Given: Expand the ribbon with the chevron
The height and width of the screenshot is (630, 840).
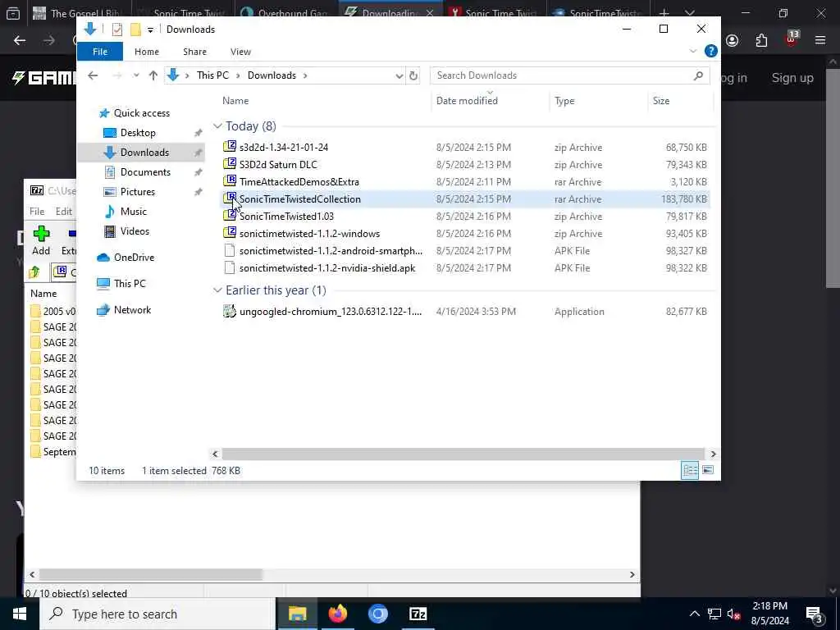Looking at the screenshot, I should tap(692, 52).
